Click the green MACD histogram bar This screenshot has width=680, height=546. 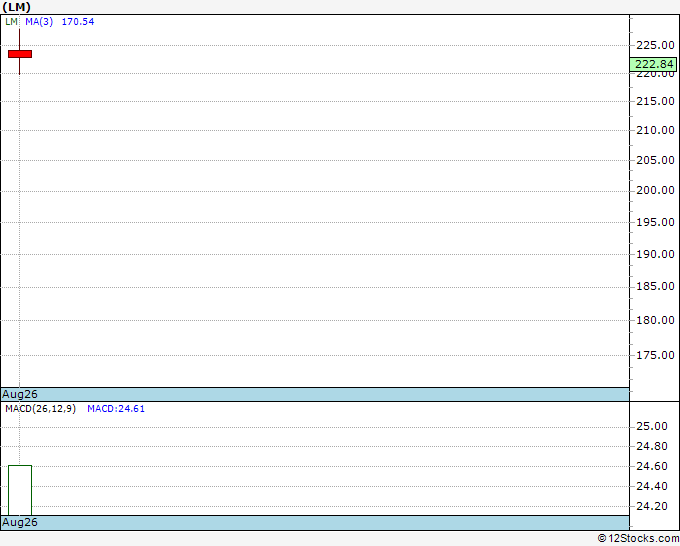click(20, 490)
